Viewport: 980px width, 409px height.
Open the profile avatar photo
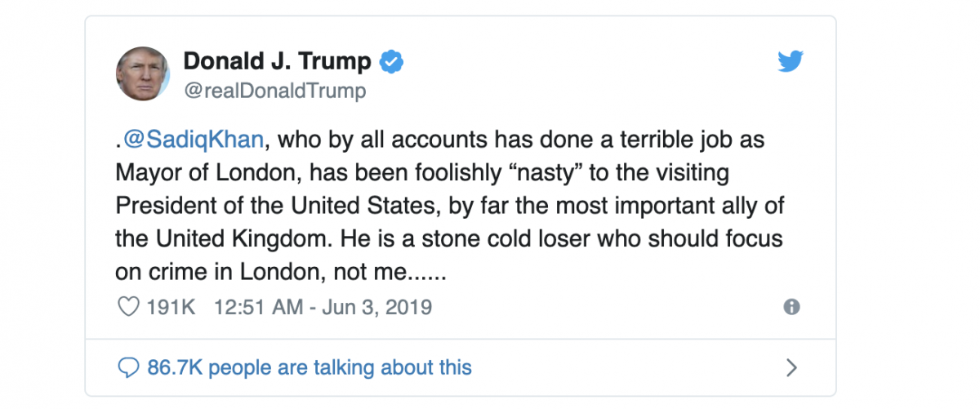pos(143,74)
